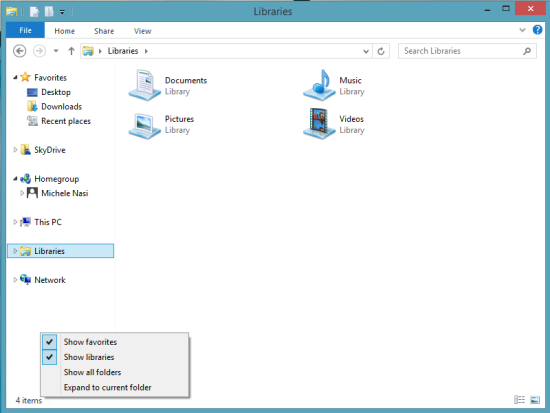The image size is (550, 413).
Task: Open the View ribbon tab
Action: click(x=142, y=31)
